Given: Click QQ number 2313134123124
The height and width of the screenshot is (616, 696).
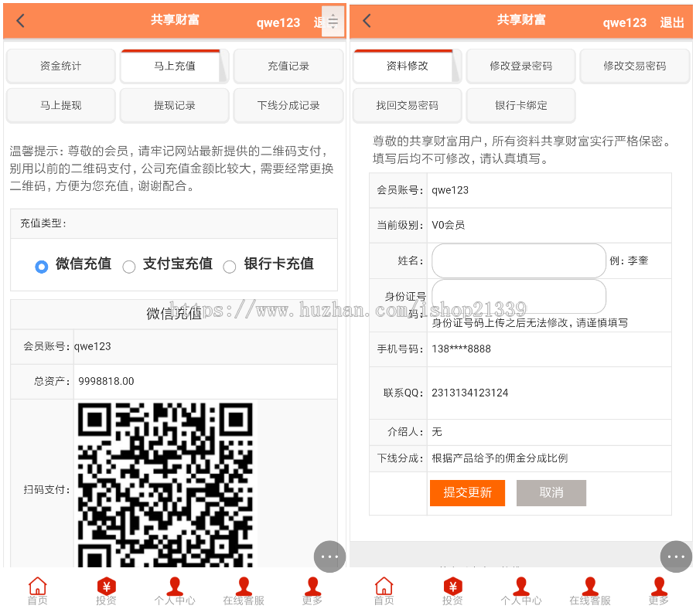Looking at the screenshot, I should (469, 393).
